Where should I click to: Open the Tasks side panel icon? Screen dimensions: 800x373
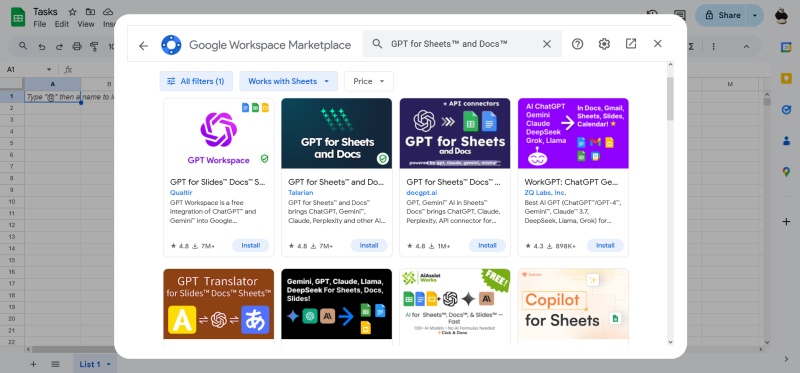786,109
